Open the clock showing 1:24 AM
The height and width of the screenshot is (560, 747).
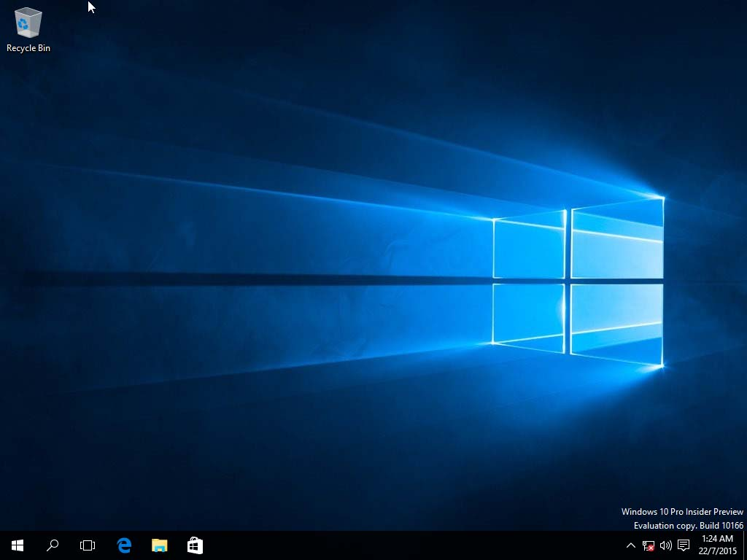(x=718, y=545)
